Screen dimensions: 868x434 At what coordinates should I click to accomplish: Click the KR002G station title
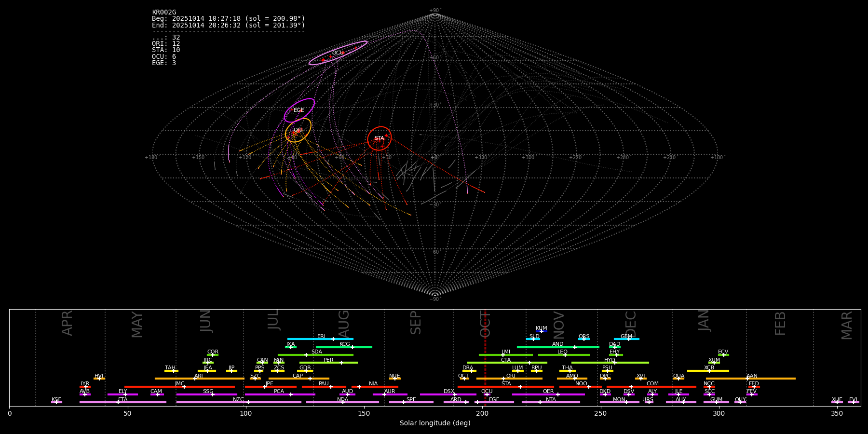coord(164,13)
